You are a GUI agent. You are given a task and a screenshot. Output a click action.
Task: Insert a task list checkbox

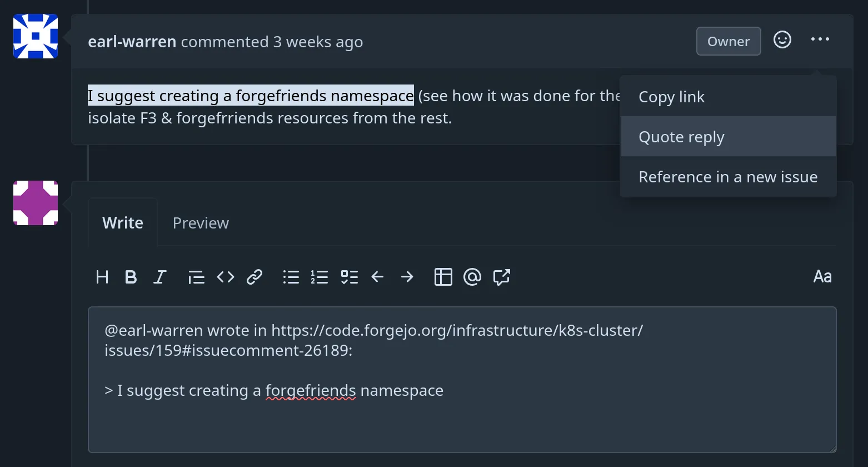tap(350, 277)
